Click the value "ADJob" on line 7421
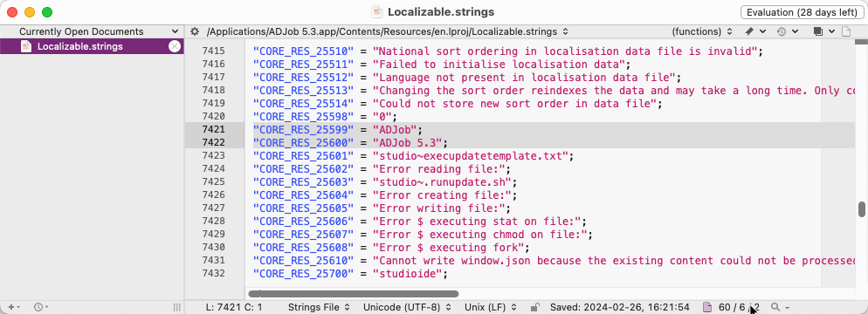This screenshot has width=868, height=314. tap(394, 131)
